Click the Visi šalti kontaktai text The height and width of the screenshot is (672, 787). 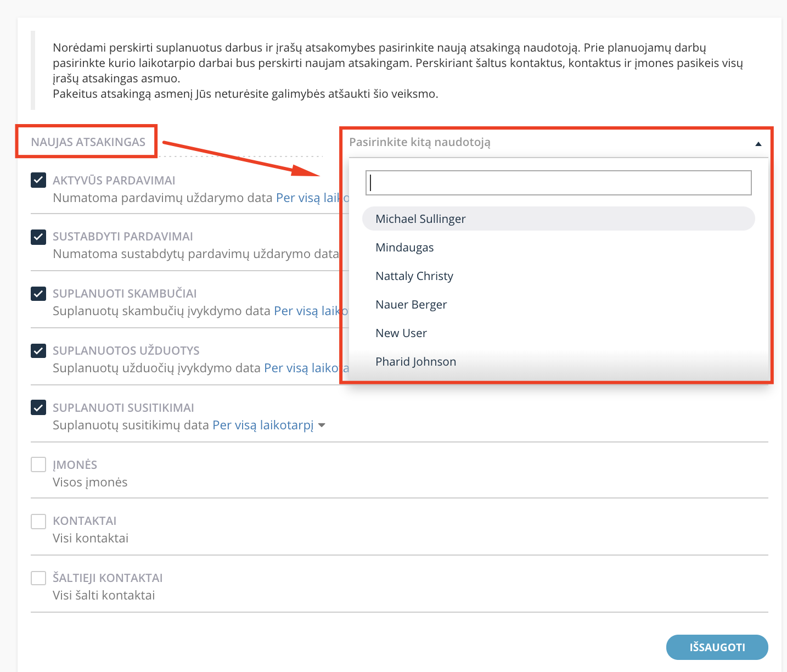[x=104, y=595]
